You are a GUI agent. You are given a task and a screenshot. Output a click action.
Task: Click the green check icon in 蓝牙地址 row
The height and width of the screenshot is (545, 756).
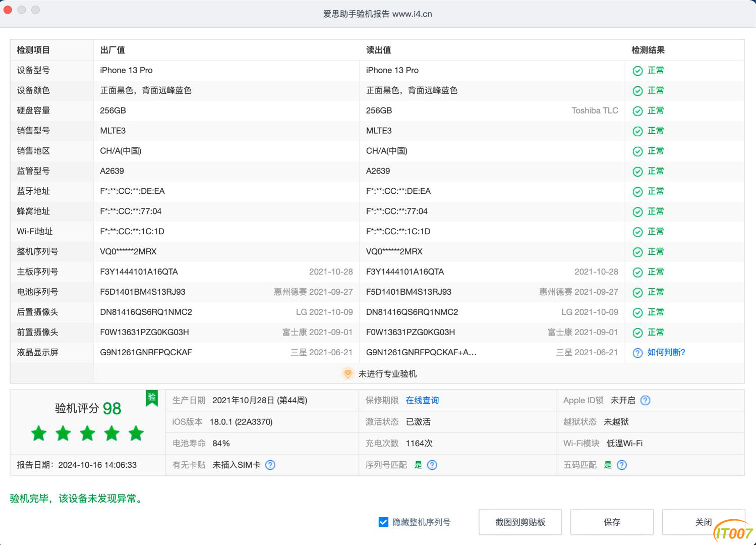click(637, 192)
